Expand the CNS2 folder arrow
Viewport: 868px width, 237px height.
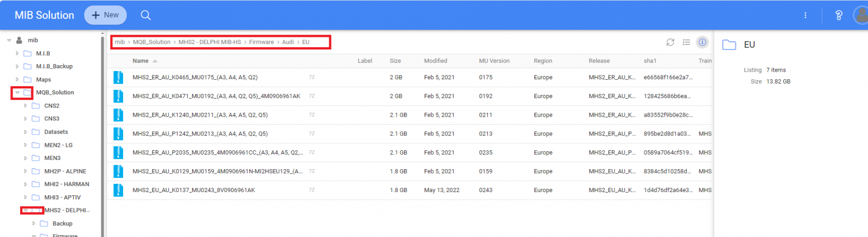[x=25, y=106]
